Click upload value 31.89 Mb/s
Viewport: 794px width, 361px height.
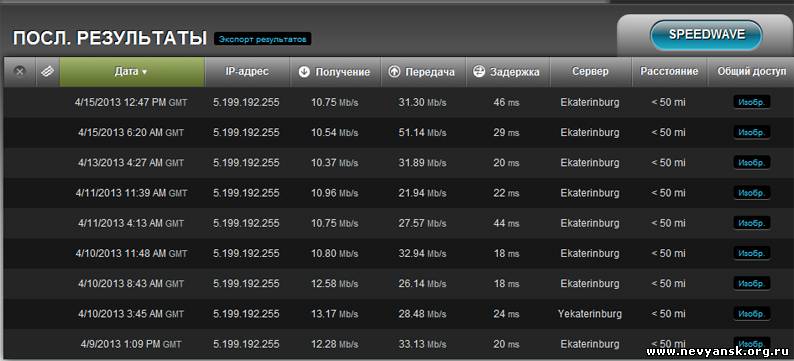(422, 163)
